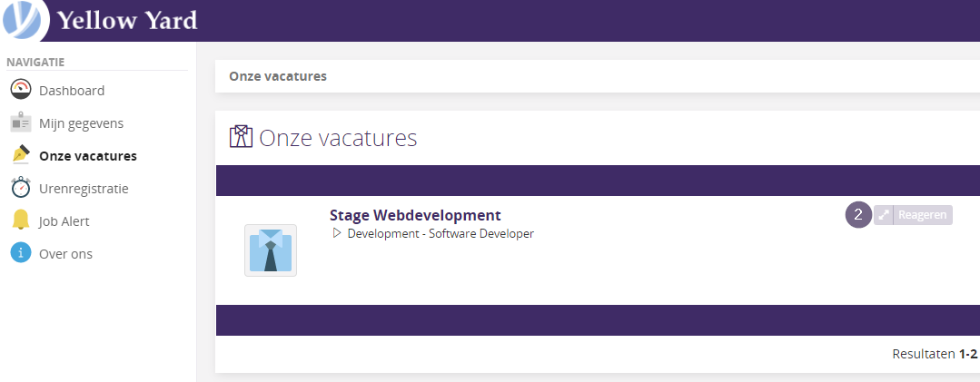Open the Over ons page
This screenshot has width=980, height=382.
pos(65,253)
